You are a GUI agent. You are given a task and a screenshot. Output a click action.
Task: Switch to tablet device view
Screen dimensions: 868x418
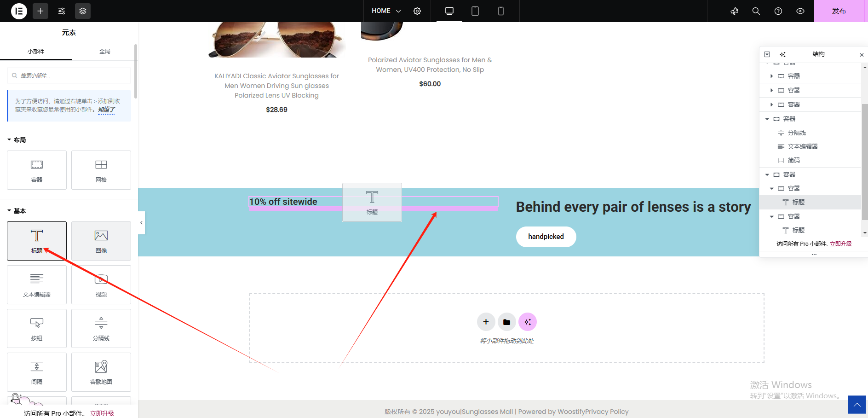pyautogui.click(x=475, y=11)
